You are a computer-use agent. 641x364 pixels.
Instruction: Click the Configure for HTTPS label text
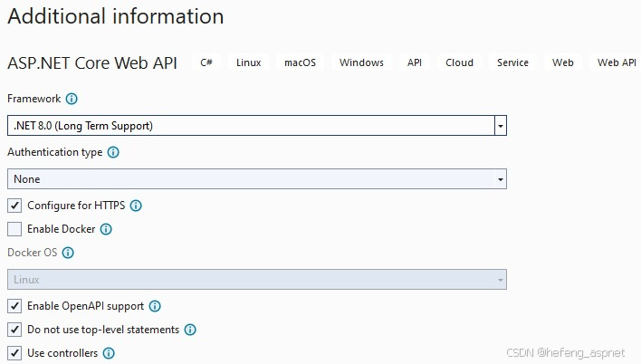click(x=76, y=206)
